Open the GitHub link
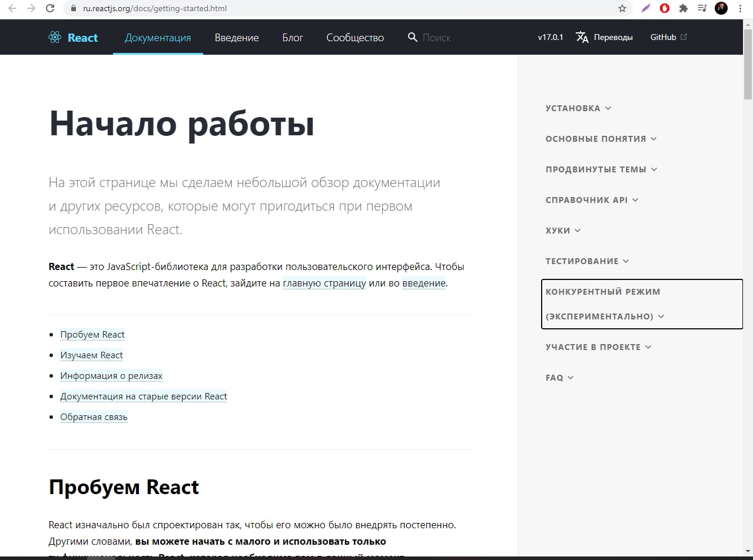 pyautogui.click(x=668, y=37)
